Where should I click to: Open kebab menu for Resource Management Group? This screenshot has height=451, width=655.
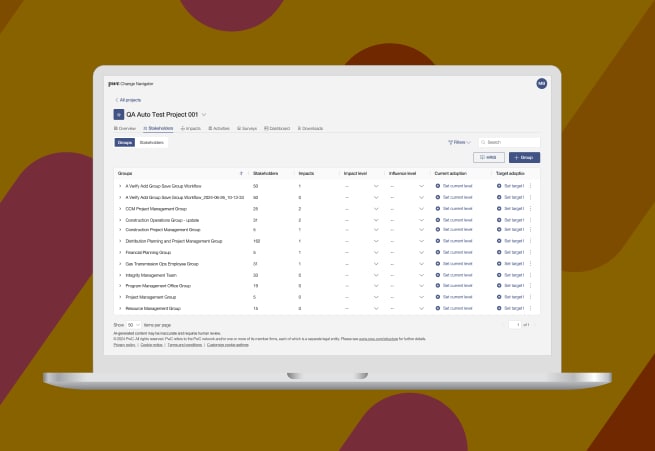point(530,309)
